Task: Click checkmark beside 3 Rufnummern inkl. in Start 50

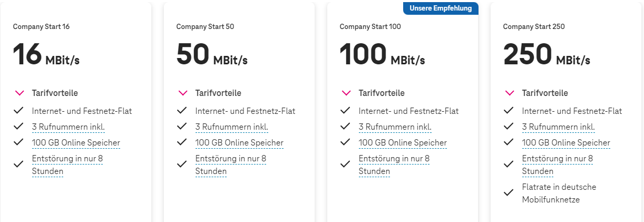Action: click(x=182, y=127)
